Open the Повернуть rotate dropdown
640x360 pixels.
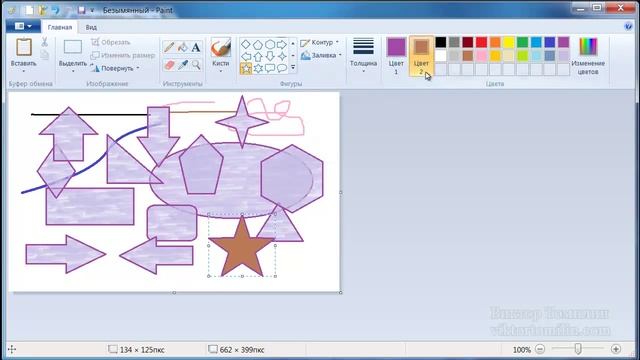tap(116, 68)
